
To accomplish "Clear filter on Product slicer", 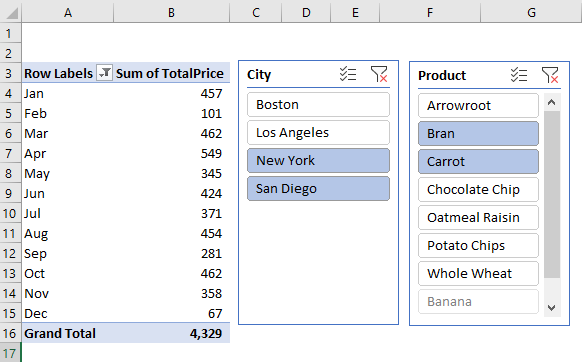I will coord(550,75).
